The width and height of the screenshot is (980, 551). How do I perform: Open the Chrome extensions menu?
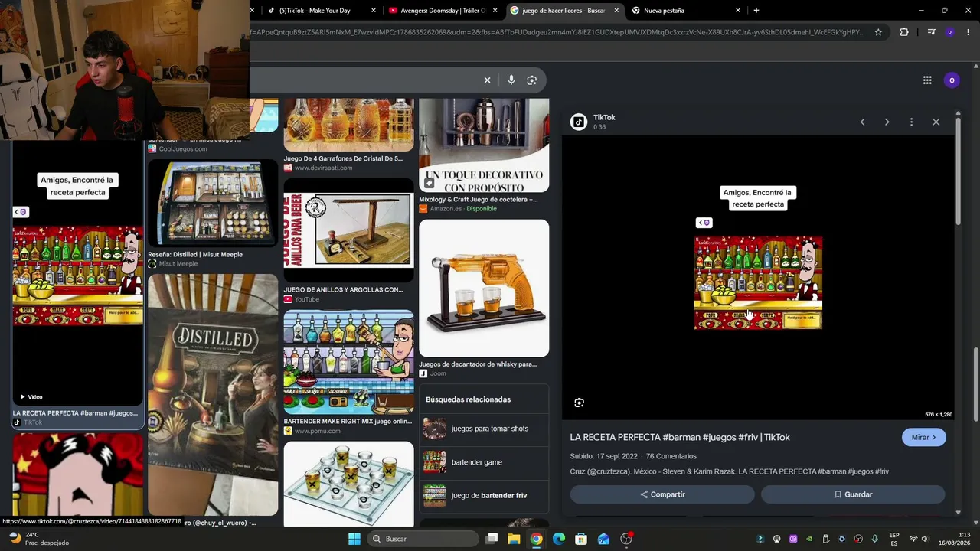tap(904, 32)
